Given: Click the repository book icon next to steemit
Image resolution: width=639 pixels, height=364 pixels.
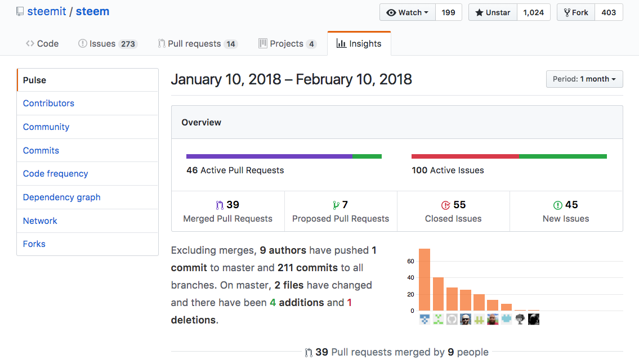Looking at the screenshot, I should click(x=20, y=11).
